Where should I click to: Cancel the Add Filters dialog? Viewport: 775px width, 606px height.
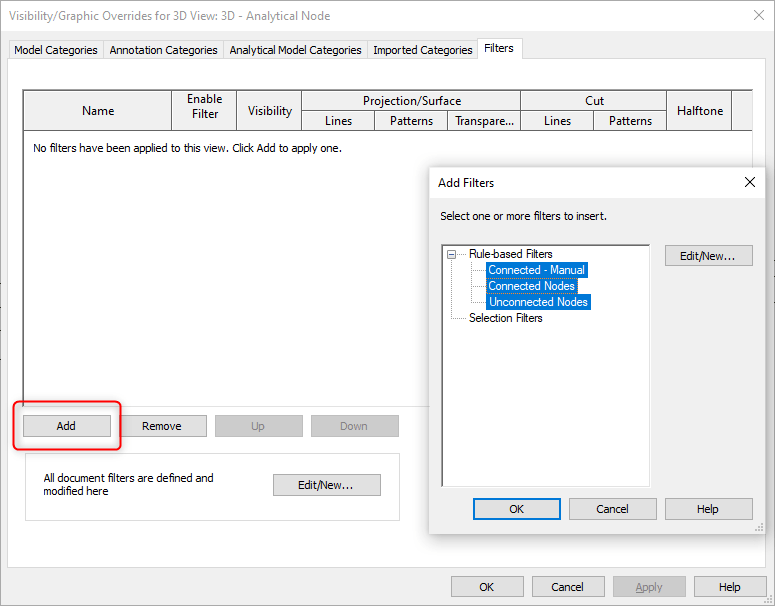click(x=612, y=509)
